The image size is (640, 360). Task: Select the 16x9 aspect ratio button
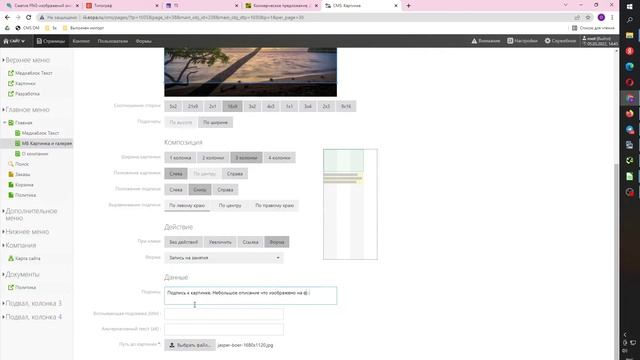tap(232, 106)
